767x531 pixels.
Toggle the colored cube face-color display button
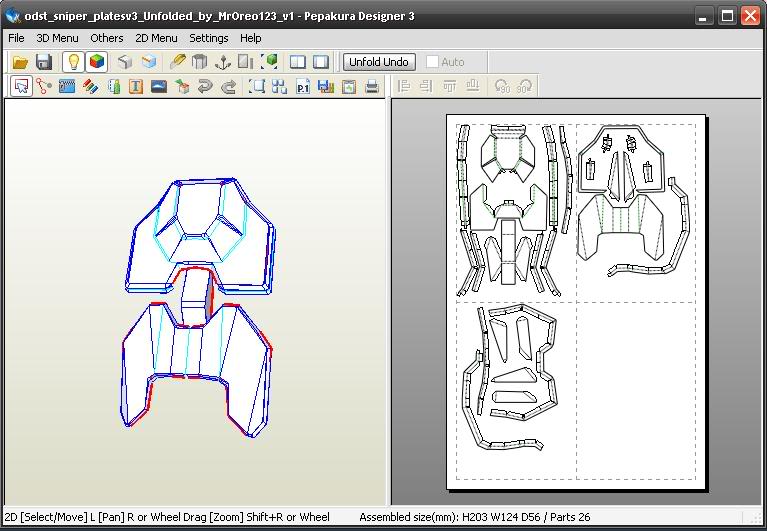(97, 62)
